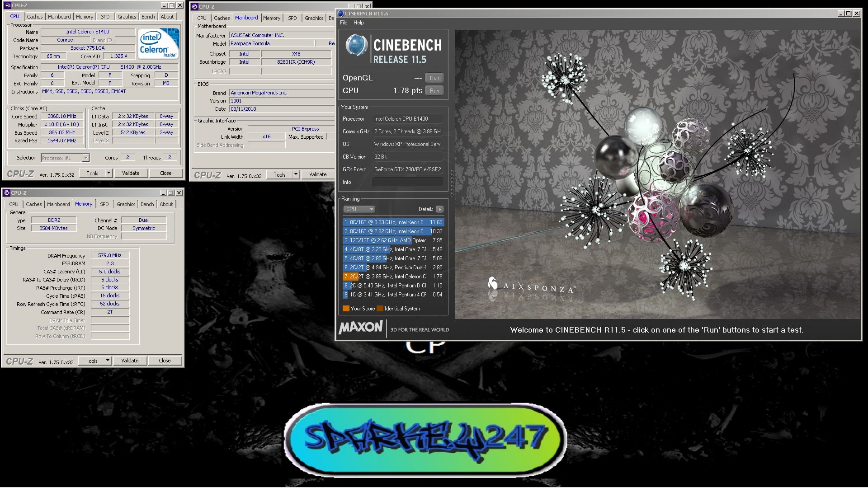Click Cinebench title bar app icon
This screenshot has height=488, width=868.
(x=340, y=14)
